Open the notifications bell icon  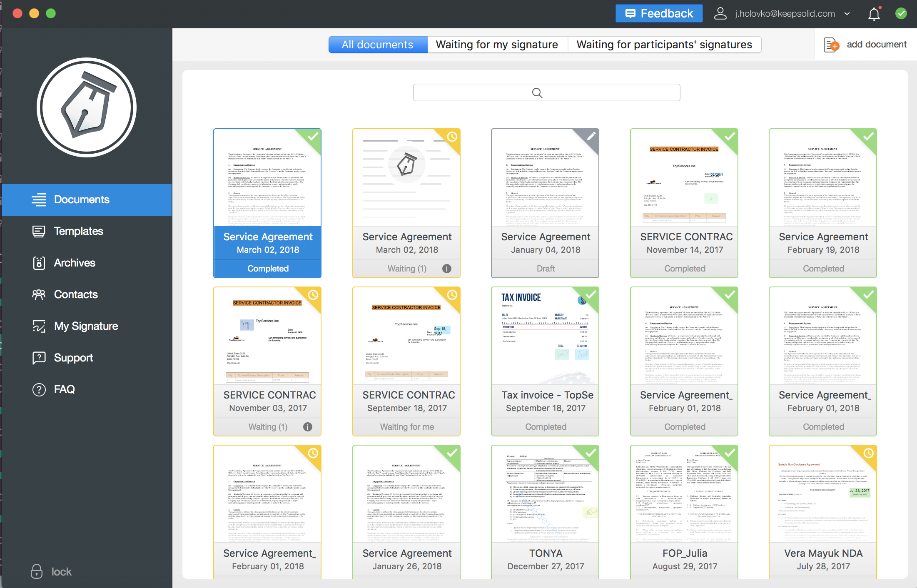click(x=874, y=14)
